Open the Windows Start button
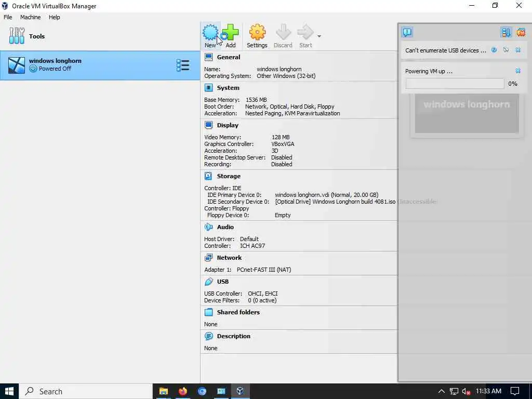532x399 pixels. [9, 391]
